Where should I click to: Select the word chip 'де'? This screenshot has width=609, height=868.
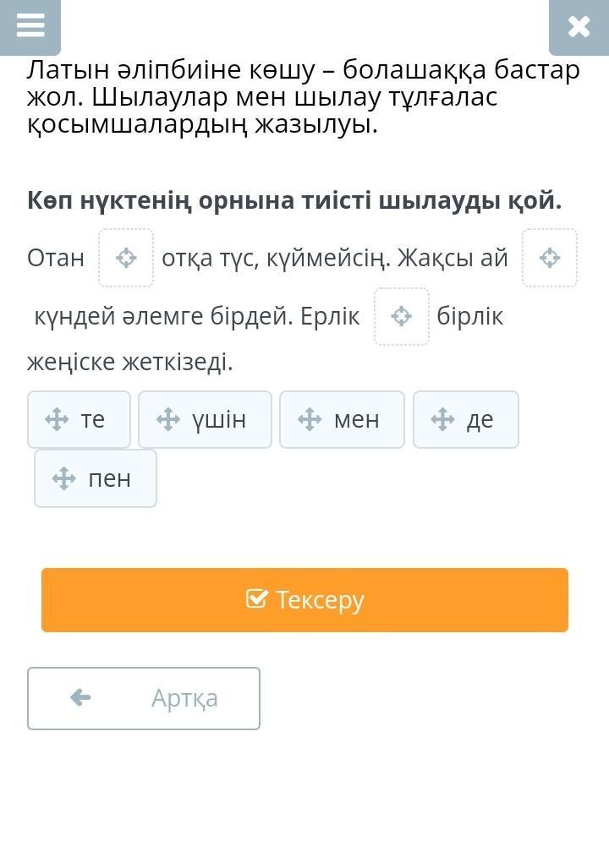466,419
